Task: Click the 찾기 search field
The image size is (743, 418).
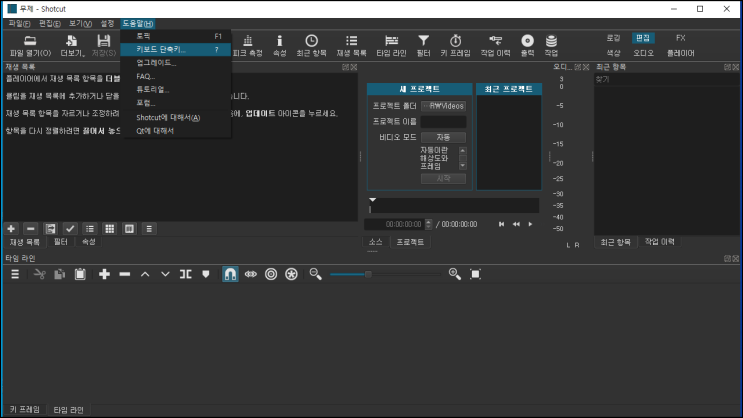Action: pos(666,80)
